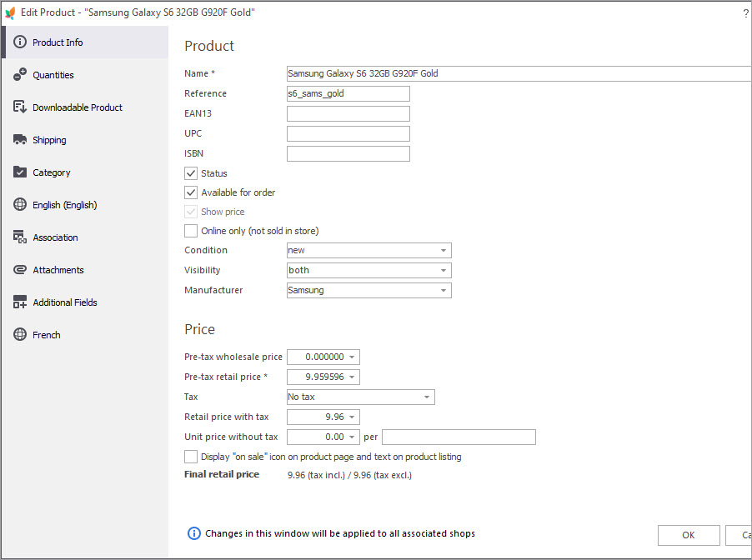Click the help question mark in title bar
Viewport: 752px width, 560px height.
point(745,13)
